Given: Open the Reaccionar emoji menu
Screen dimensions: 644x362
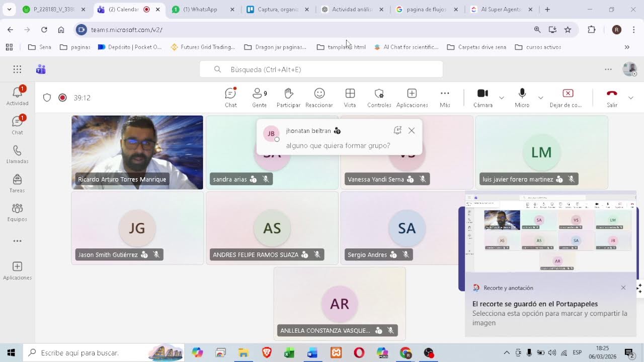Looking at the screenshot, I should 319,98.
